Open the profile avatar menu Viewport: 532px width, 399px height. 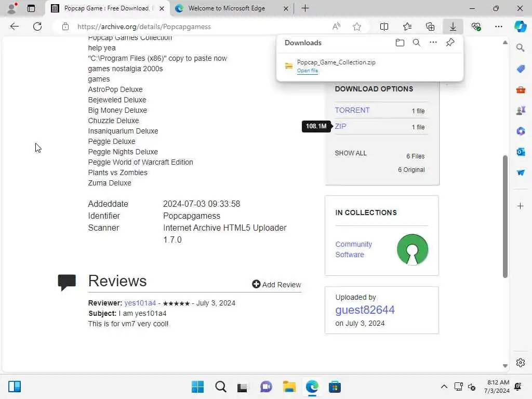(12, 8)
